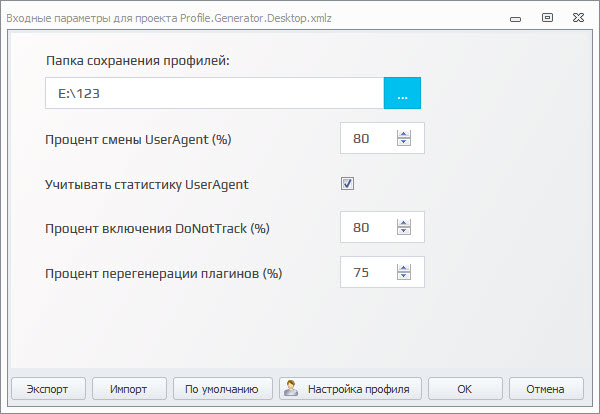
Task: Decrease the plugin regeneration percent
Action: (x=404, y=276)
